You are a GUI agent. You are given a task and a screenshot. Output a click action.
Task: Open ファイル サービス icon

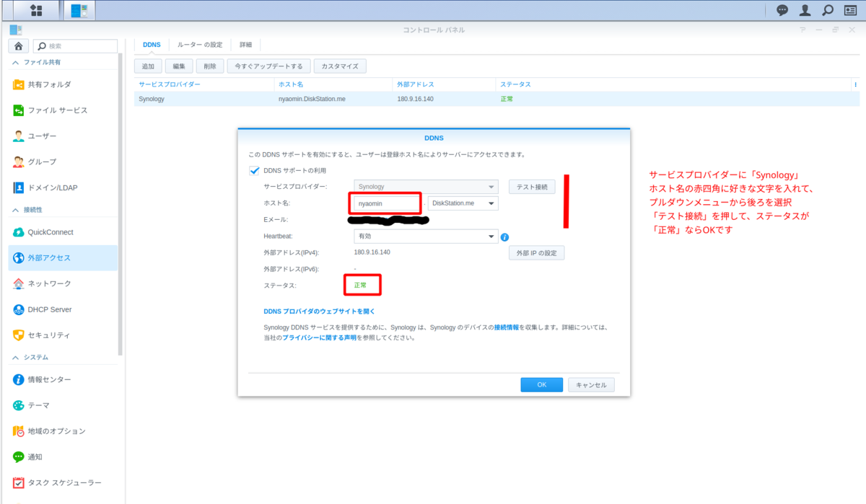[x=19, y=110]
